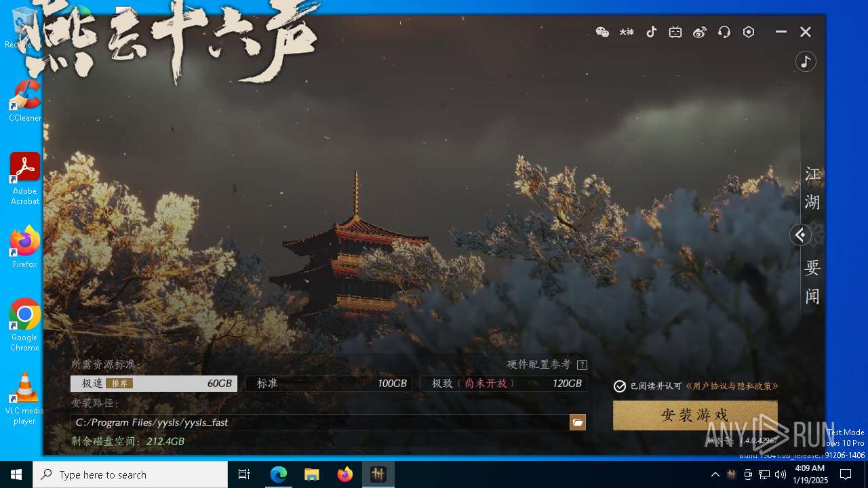The height and width of the screenshot is (488, 868).
Task: Open Windows Start menu
Action: pyautogui.click(x=16, y=474)
